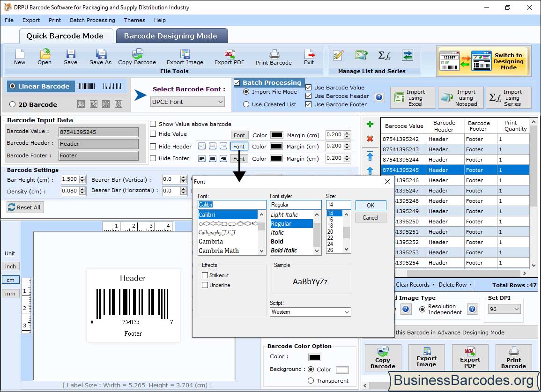Switch to Barcode Designing Mode tab
541x392 pixels.
pyautogui.click(x=172, y=36)
